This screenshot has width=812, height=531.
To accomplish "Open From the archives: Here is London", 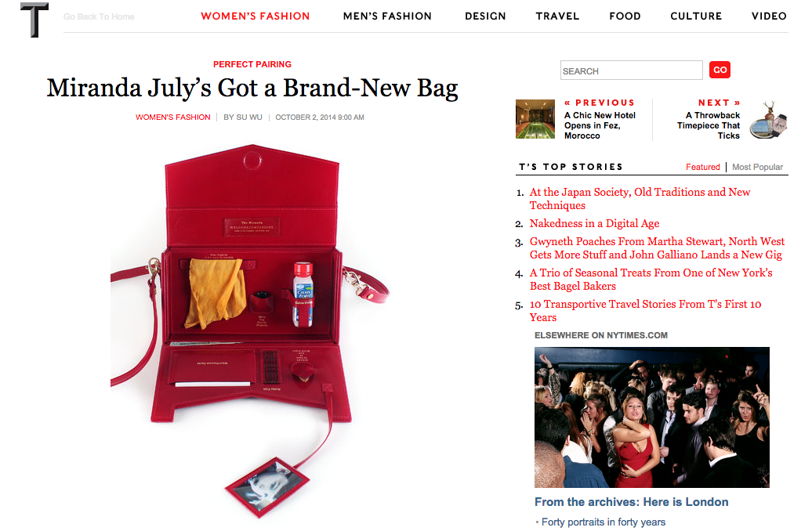I will [x=631, y=502].
